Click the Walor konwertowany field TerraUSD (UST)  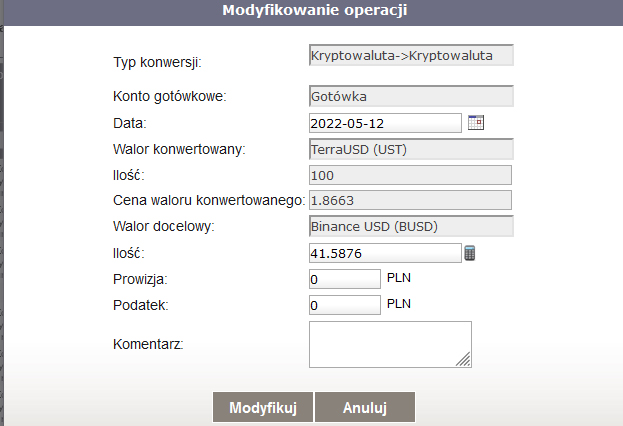pos(411,149)
